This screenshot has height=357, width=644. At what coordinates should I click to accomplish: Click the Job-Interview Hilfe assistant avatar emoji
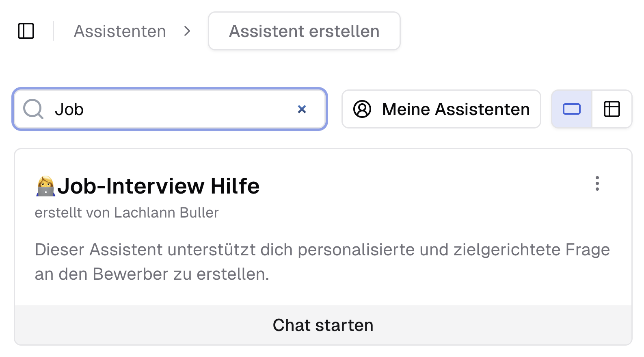coord(45,185)
